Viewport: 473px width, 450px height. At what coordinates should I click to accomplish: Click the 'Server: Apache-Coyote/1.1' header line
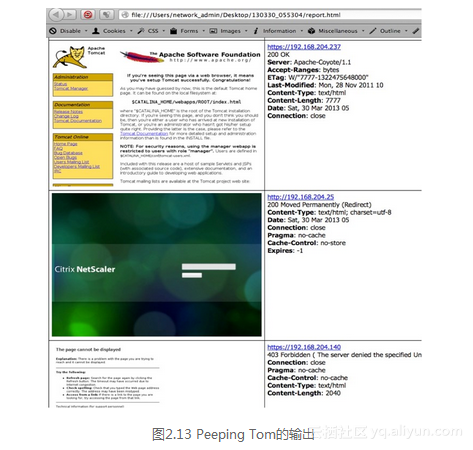click(309, 62)
